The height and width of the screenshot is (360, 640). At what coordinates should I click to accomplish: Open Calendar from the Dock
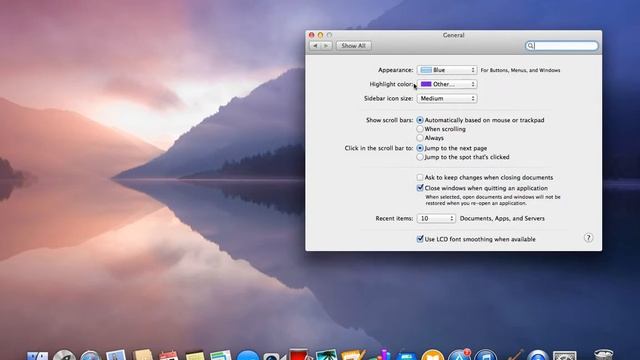click(169, 356)
